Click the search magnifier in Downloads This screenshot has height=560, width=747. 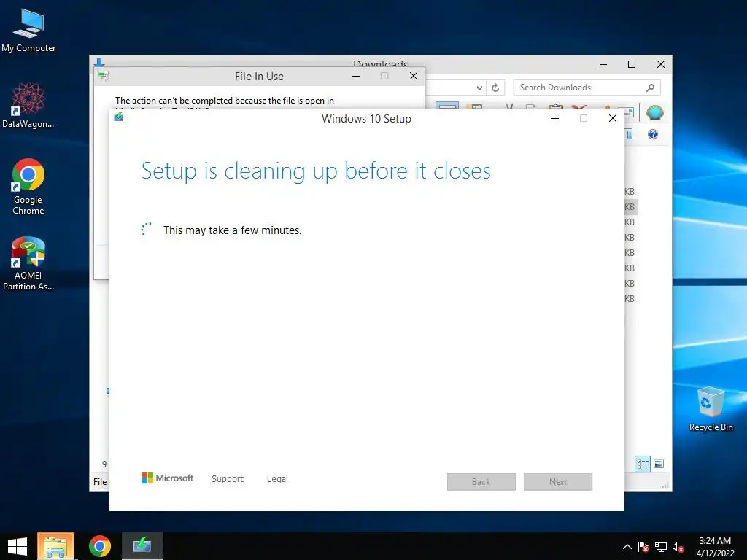(x=650, y=87)
